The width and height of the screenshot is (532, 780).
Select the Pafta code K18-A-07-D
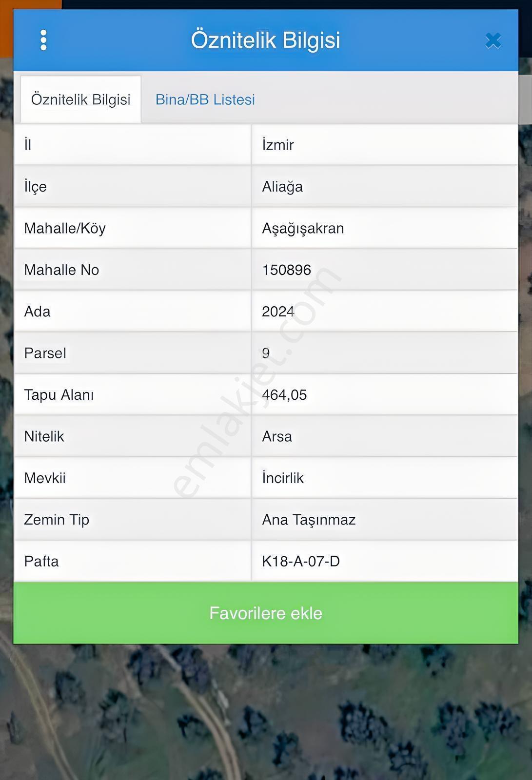click(x=301, y=561)
